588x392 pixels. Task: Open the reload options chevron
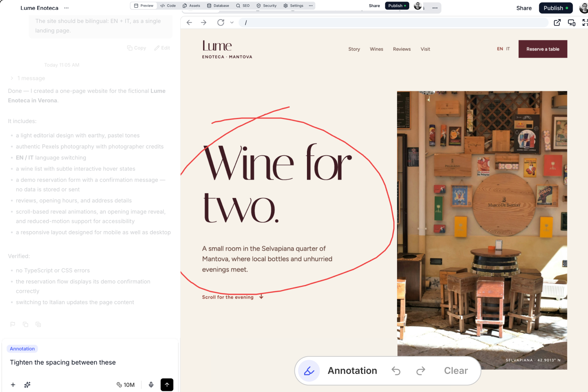point(232,23)
